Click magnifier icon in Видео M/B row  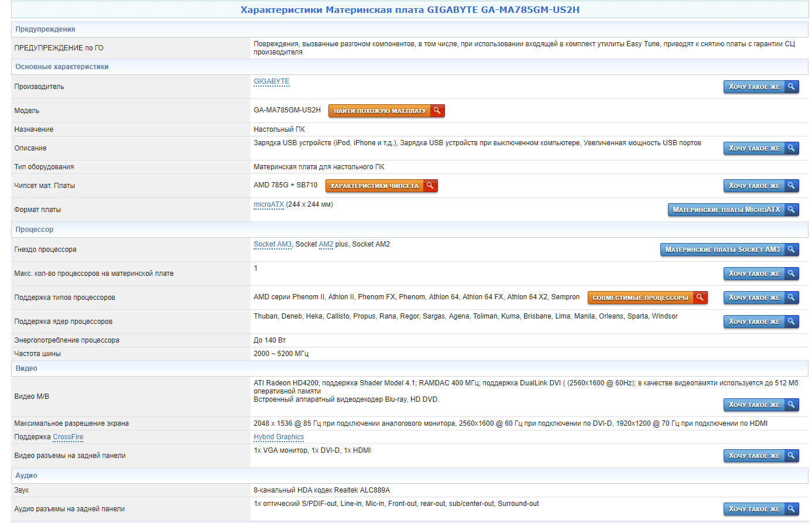(x=792, y=405)
